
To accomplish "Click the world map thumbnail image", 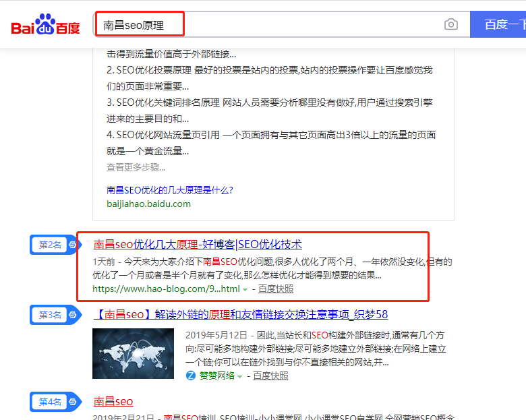I will [133, 353].
